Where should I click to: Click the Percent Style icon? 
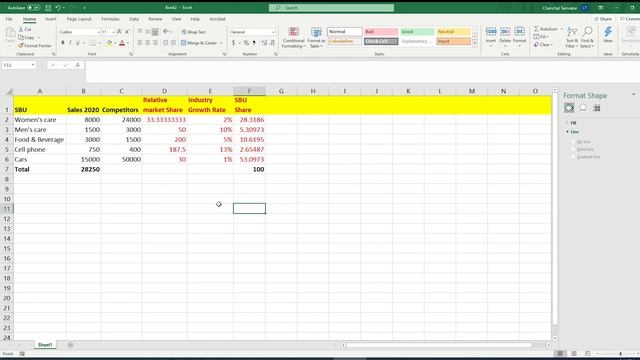pyautogui.click(x=246, y=43)
